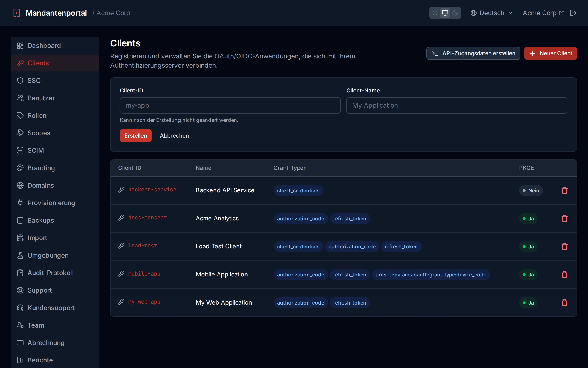Click backend-service client_credentials badge
The width and height of the screenshot is (588, 368).
(x=298, y=190)
